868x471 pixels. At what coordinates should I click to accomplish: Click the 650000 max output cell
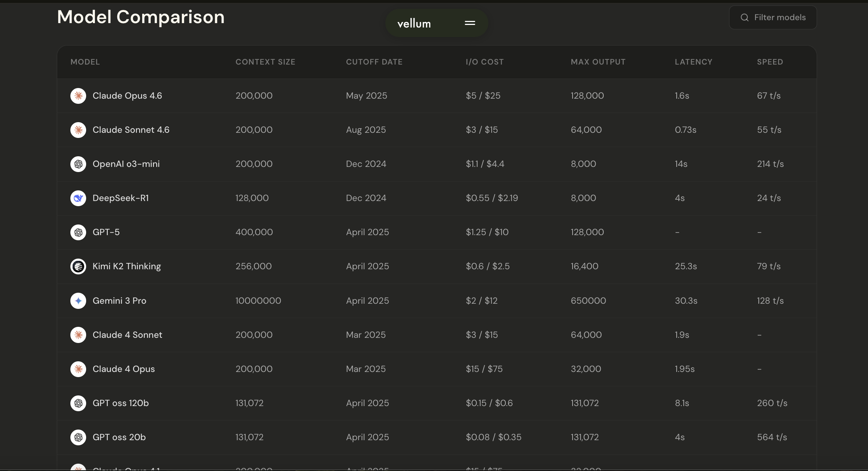tap(588, 301)
